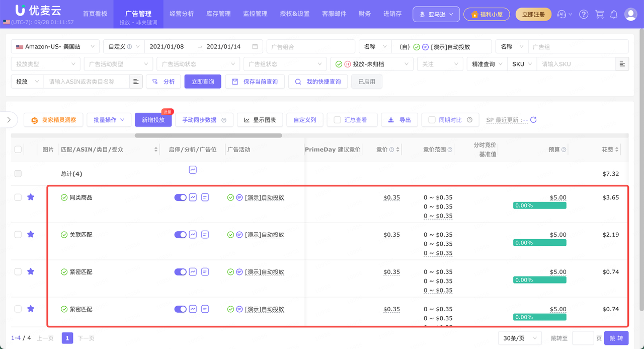Click the SKU list icon beside 请输入SKU
Screen dimensions: 644x349
(622, 64)
